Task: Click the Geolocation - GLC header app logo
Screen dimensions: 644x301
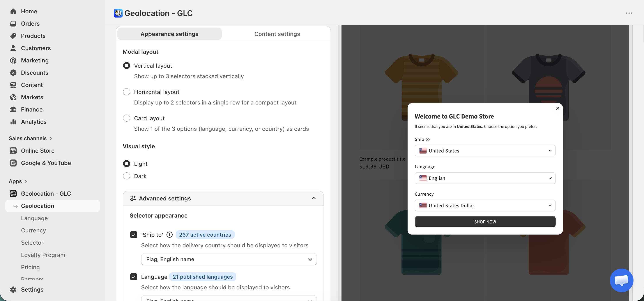Action: (118, 13)
